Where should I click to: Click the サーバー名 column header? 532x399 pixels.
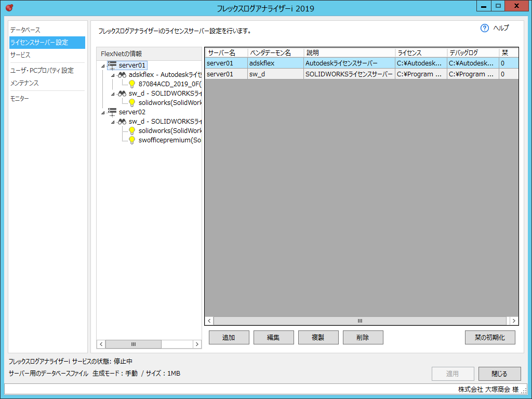(227, 53)
